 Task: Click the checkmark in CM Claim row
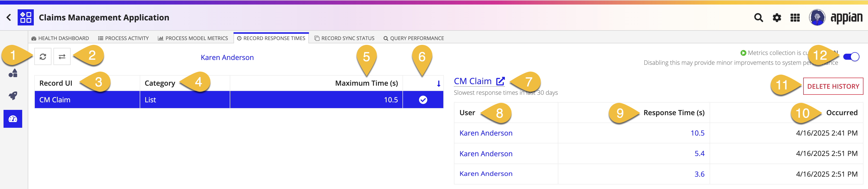click(x=423, y=100)
